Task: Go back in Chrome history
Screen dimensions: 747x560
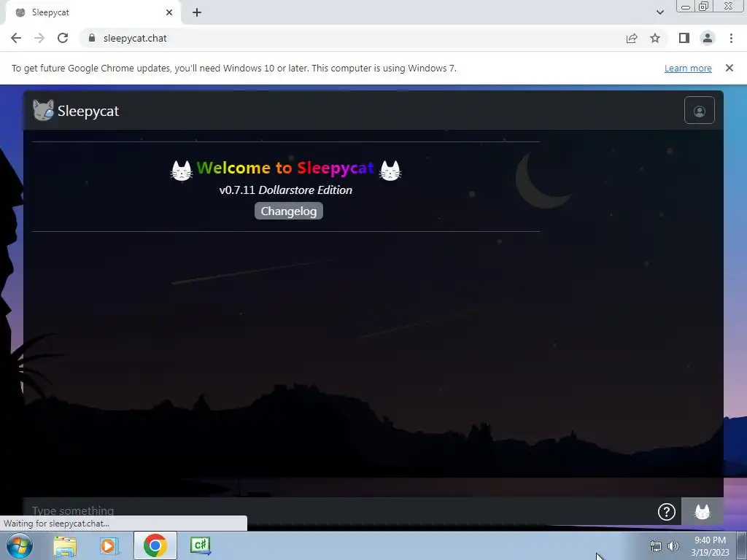Action: (16, 38)
